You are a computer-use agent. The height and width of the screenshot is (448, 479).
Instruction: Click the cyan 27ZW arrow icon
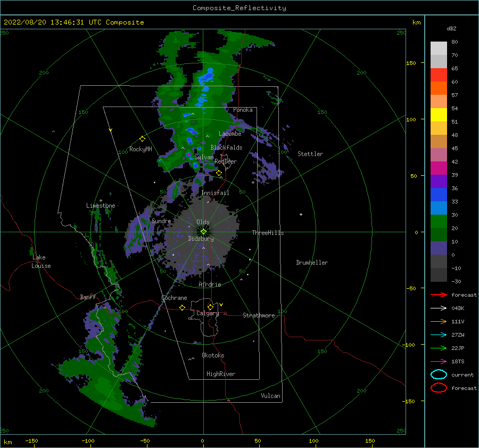point(439,335)
